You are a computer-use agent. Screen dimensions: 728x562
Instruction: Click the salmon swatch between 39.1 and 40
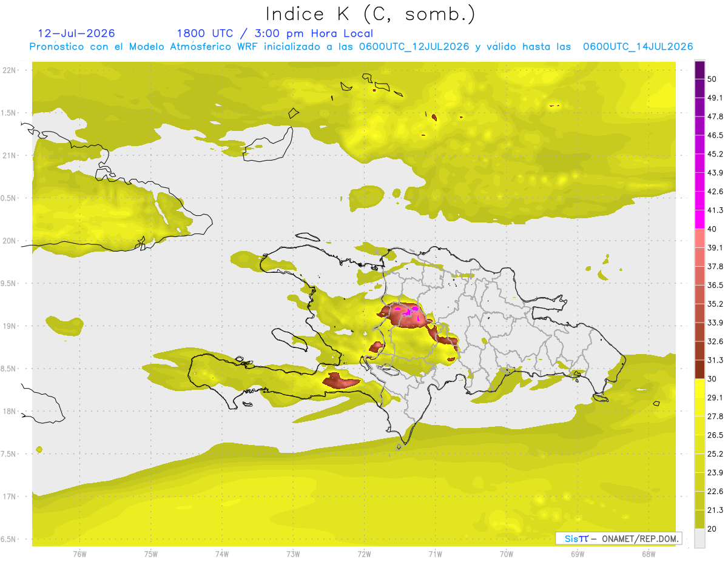[700, 238]
